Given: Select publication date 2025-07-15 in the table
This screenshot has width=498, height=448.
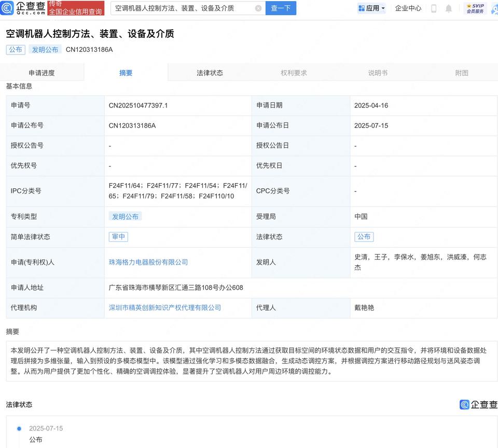Looking at the screenshot, I should tap(371, 126).
